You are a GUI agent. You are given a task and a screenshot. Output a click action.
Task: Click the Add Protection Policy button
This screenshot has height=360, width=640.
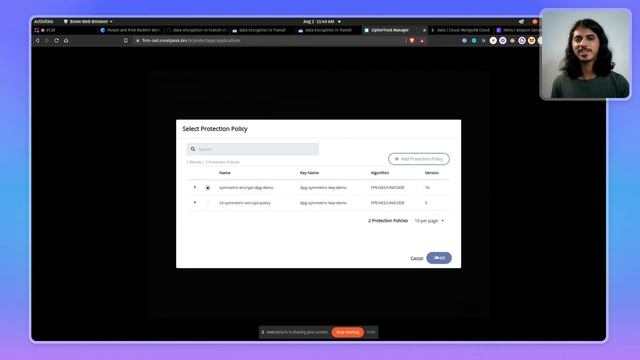tap(419, 159)
